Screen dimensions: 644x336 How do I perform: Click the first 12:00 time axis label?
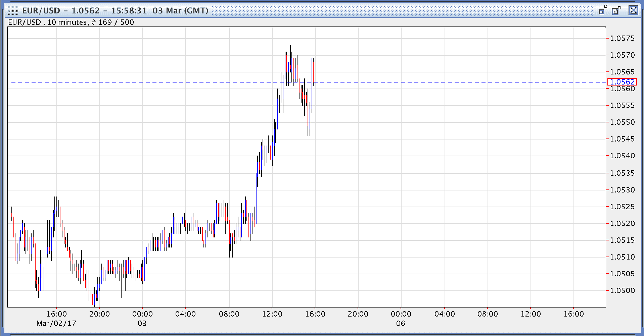(x=272, y=314)
